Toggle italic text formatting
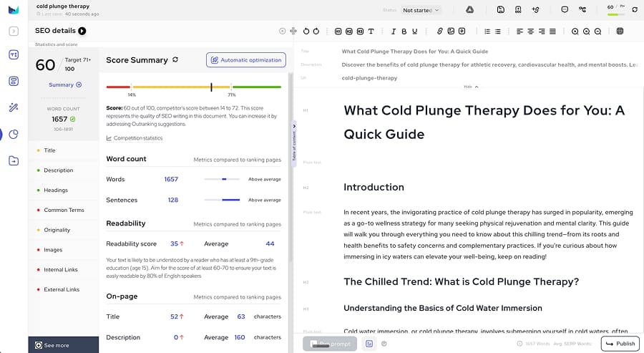Image resolution: width=644 pixels, height=353 pixels. (393, 32)
